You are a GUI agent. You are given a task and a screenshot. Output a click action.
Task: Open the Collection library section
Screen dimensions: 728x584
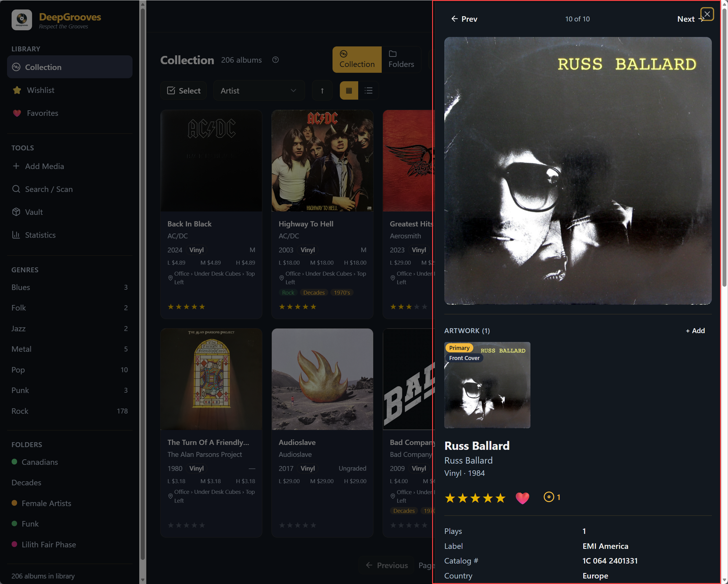click(x=70, y=67)
